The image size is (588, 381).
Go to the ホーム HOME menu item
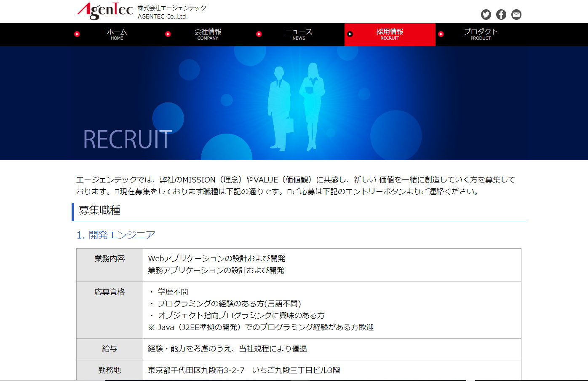click(117, 35)
